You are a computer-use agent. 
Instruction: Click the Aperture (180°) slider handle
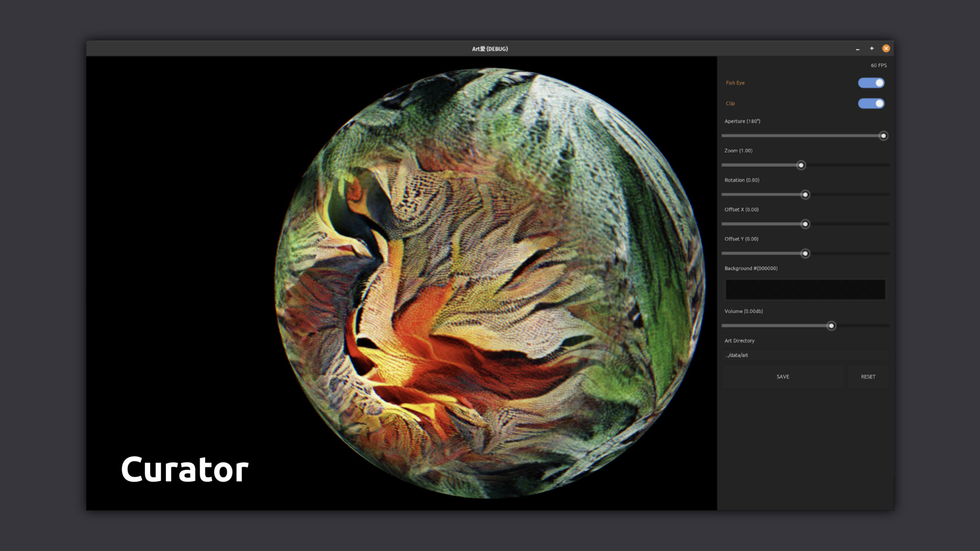pyautogui.click(x=884, y=136)
